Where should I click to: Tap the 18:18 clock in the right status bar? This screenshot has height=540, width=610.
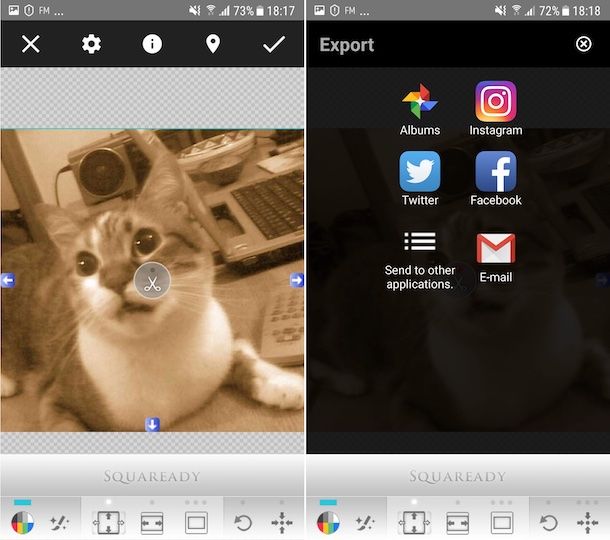pyautogui.click(x=587, y=11)
